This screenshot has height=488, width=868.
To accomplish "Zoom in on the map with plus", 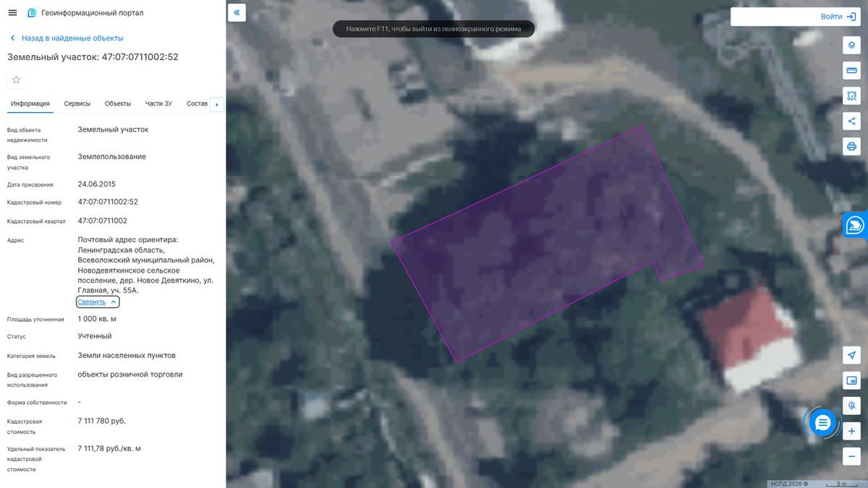I will (851, 431).
